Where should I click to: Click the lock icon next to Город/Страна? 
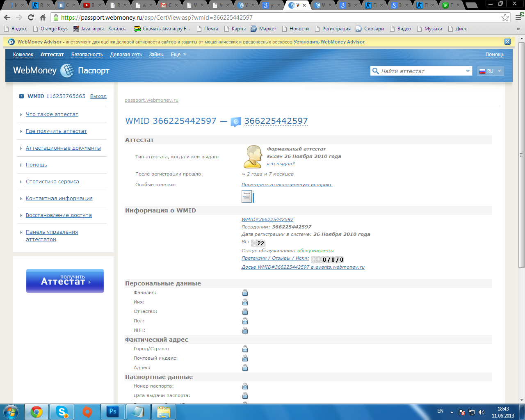coord(245,349)
